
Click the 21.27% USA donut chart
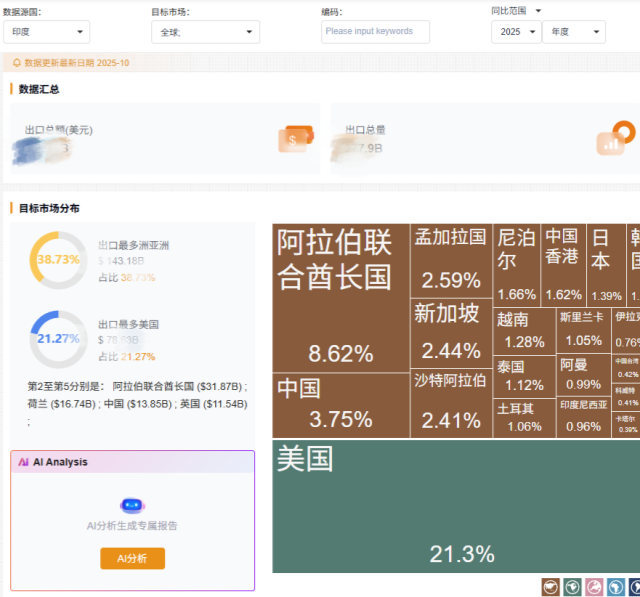[x=58, y=340]
